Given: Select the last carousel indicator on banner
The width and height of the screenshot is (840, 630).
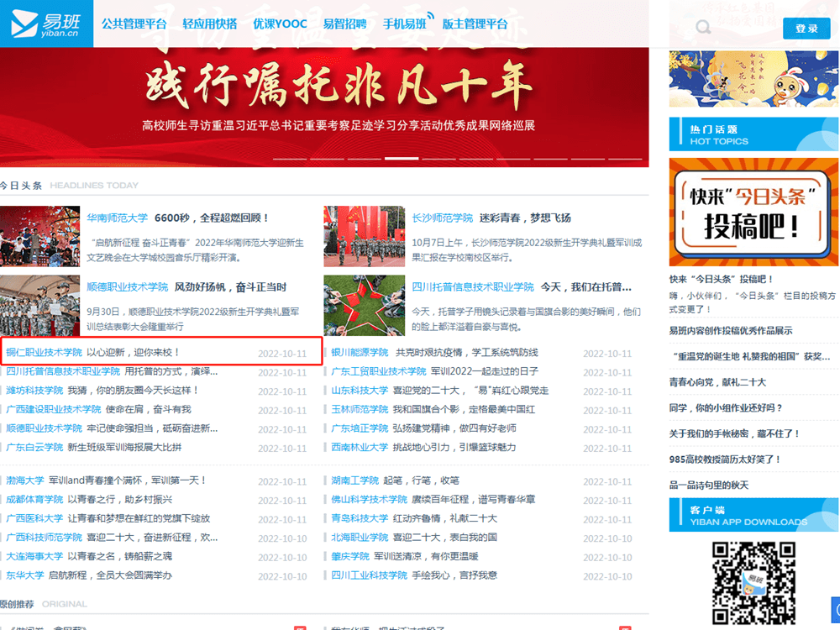Looking at the screenshot, I should coord(625,159).
